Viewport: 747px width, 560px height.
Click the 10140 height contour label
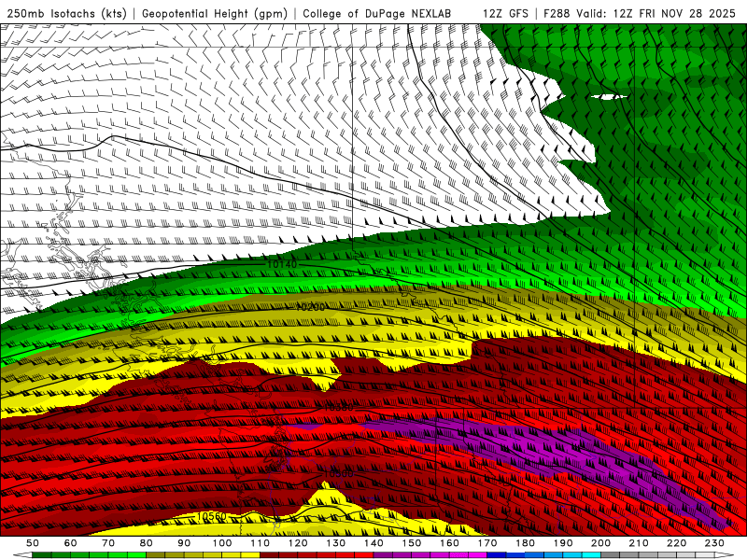(282, 264)
